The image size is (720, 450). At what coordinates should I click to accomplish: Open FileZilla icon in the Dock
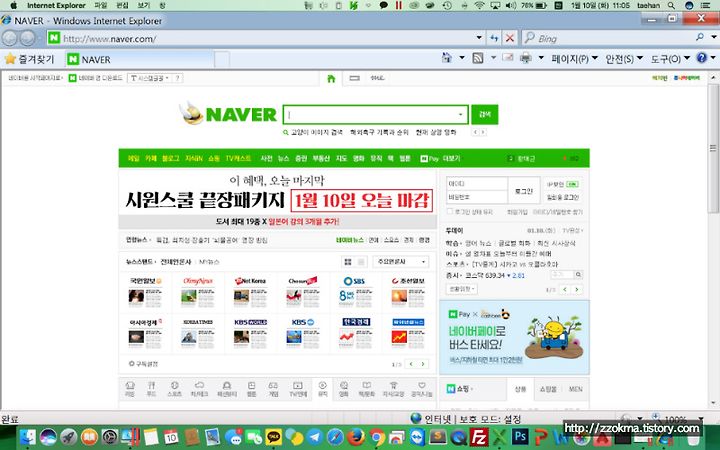480,437
